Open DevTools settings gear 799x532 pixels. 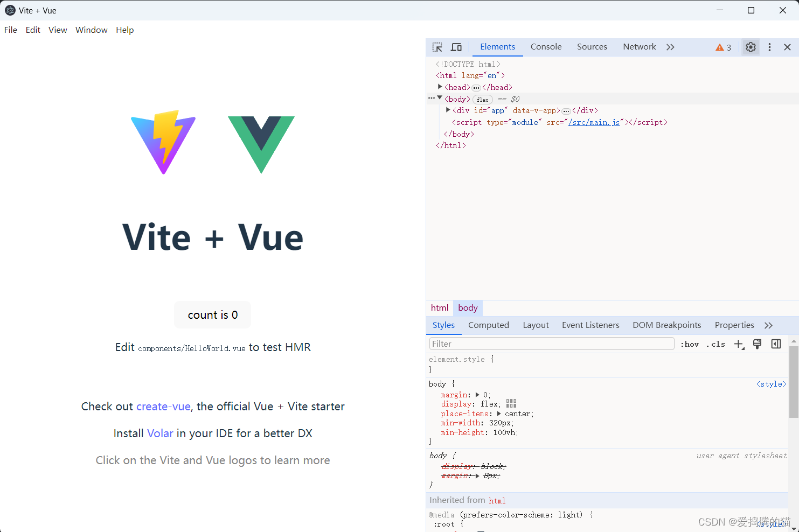[751, 47]
